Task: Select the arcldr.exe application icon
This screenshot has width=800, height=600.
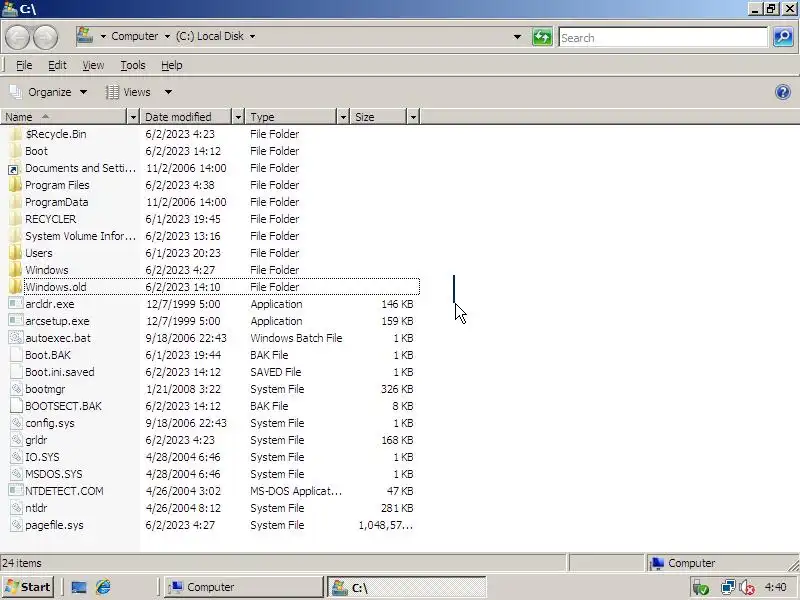Action: (x=15, y=304)
